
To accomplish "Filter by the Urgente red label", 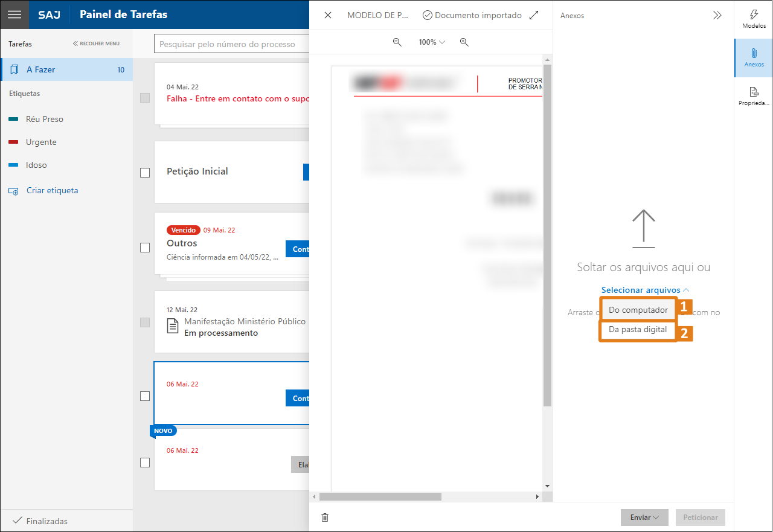I will click(41, 143).
